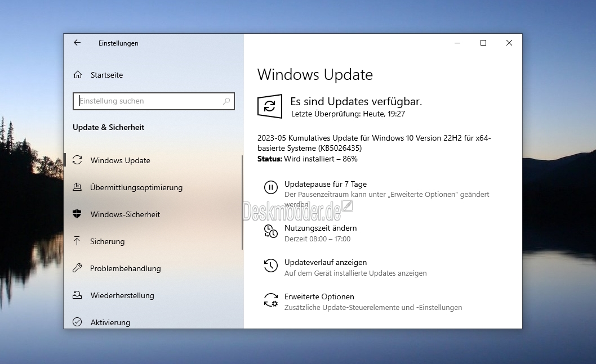Open Übermittlungsoptimierung settings page
The image size is (596, 364).
[x=136, y=187]
